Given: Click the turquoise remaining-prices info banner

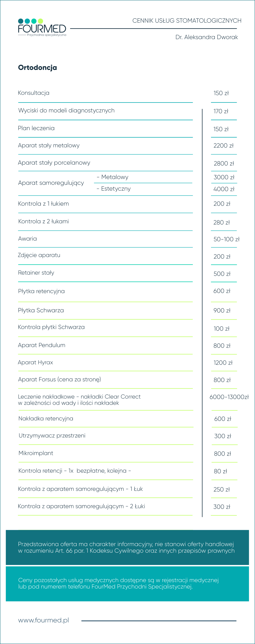Looking at the screenshot, I should [127, 583].
